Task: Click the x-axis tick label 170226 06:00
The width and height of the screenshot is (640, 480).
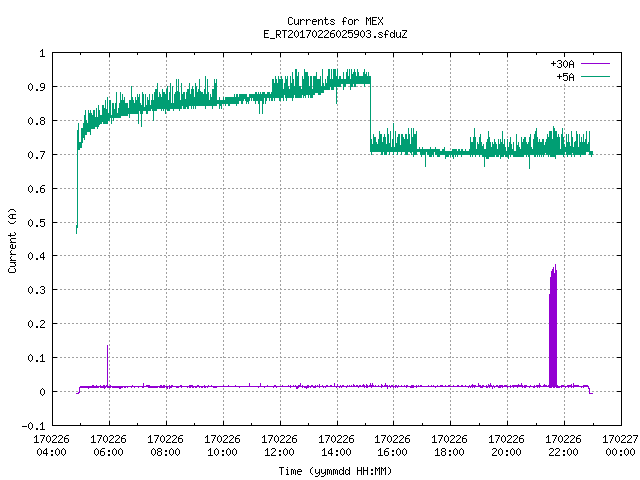Action: coord(109,445)
